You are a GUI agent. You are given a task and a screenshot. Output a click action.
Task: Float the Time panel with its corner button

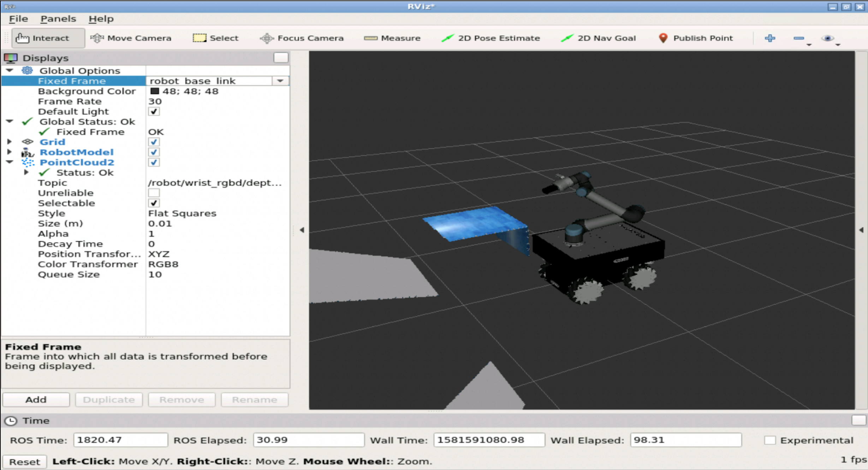[858, 420]
